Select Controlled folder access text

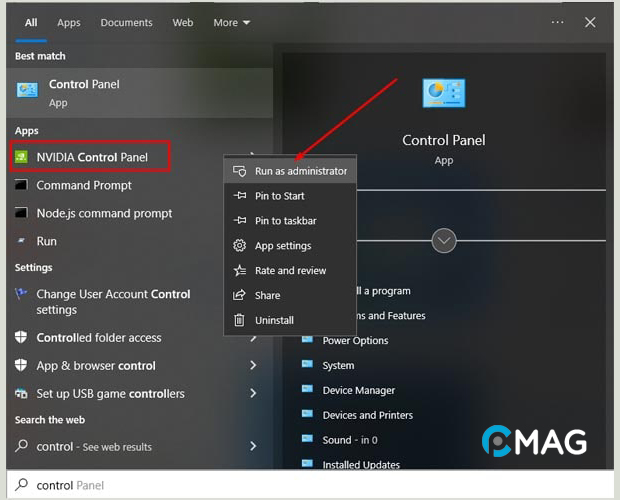coord(99,338)
